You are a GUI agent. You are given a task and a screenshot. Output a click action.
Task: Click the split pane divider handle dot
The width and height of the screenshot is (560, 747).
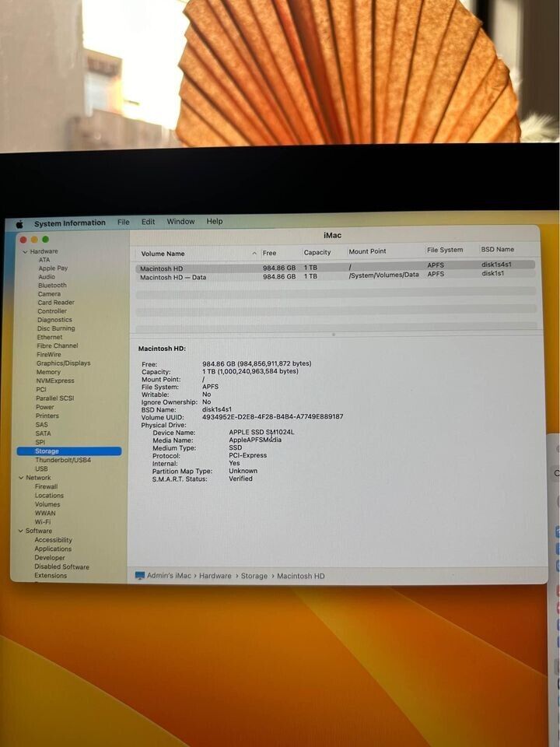334,335
